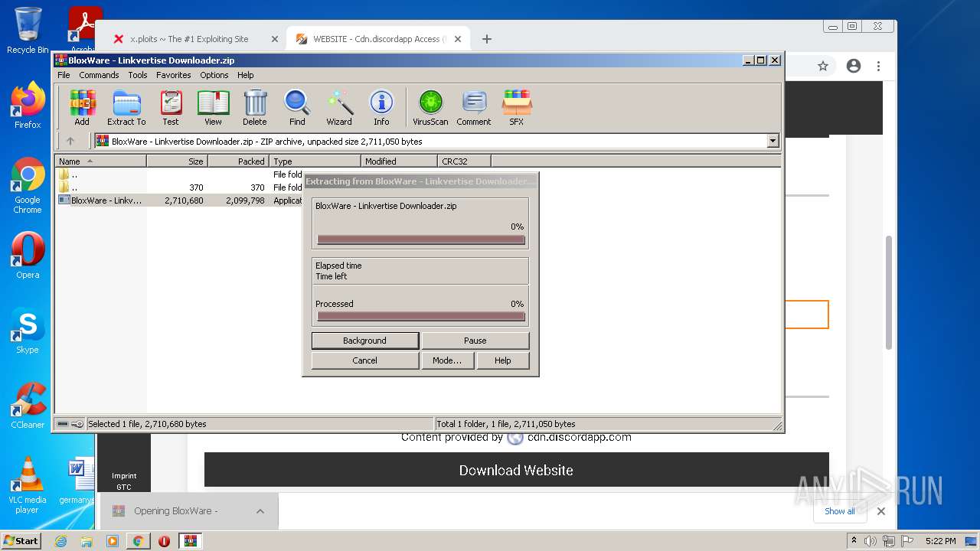Open the Tools menu

[x=138, y=75]
